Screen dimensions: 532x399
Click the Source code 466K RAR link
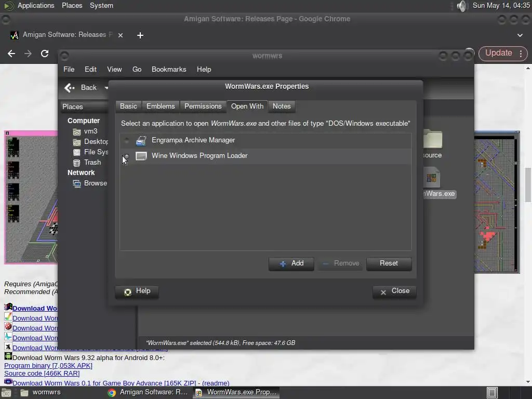(x=42, y=374)
